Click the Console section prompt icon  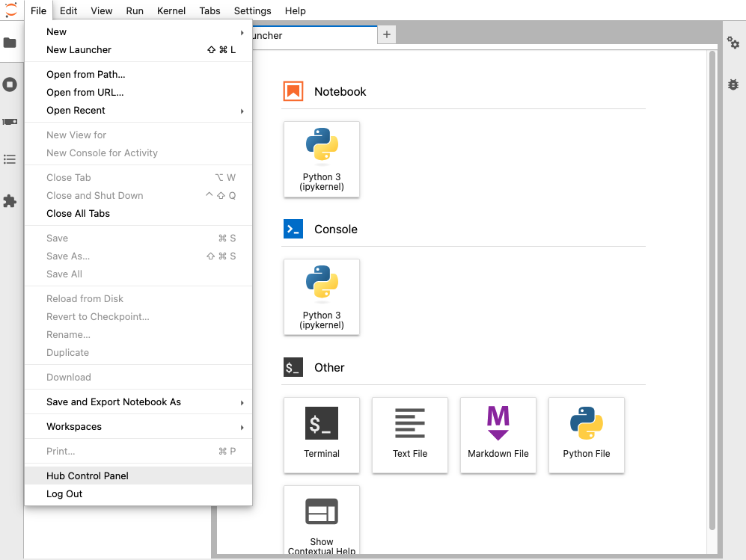[293, 229]
